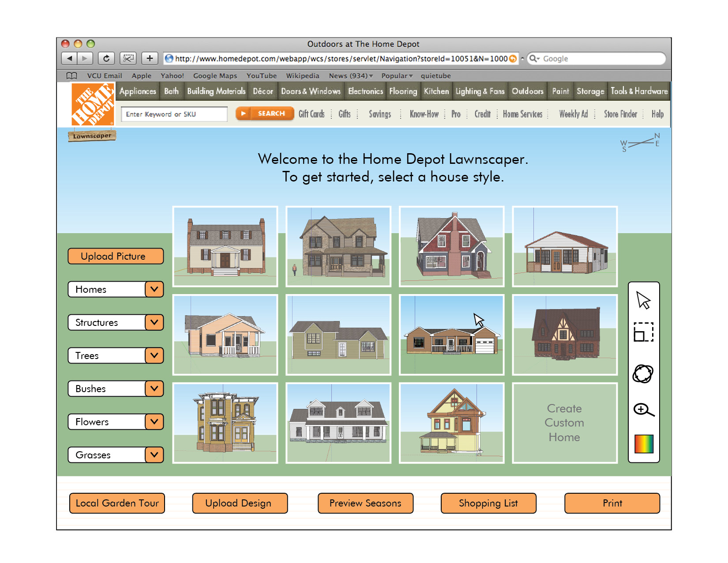Screen dimensions: 728x563
Task: Select the zoom magnifier tool
Action: (644, 410)
